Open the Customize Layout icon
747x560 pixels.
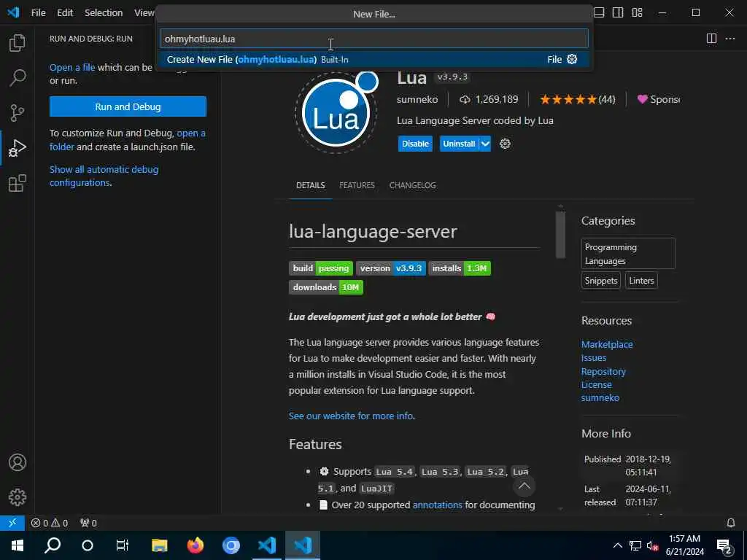[x=637, y=13]
